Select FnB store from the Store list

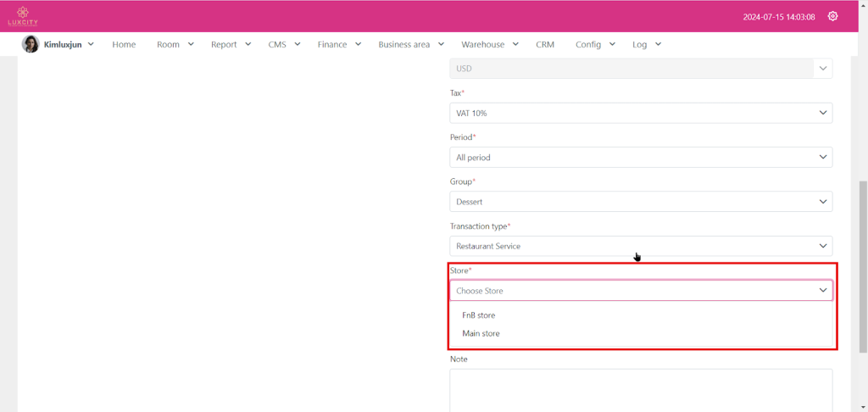tap(479, 315)
